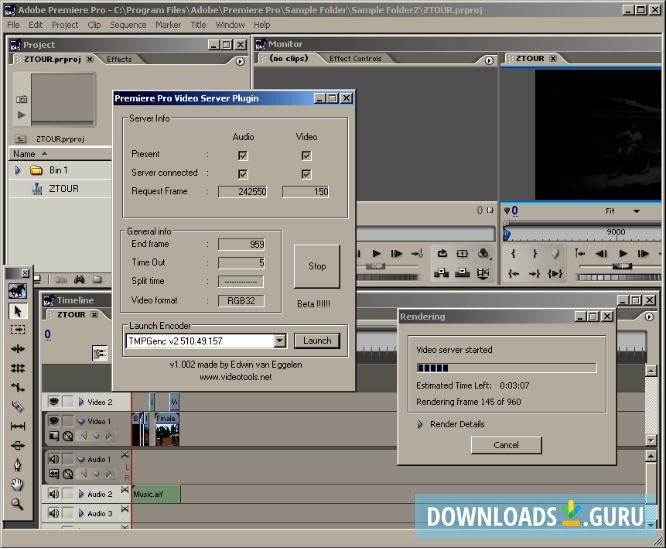Step back one frame in program monitor

(601, 253)
